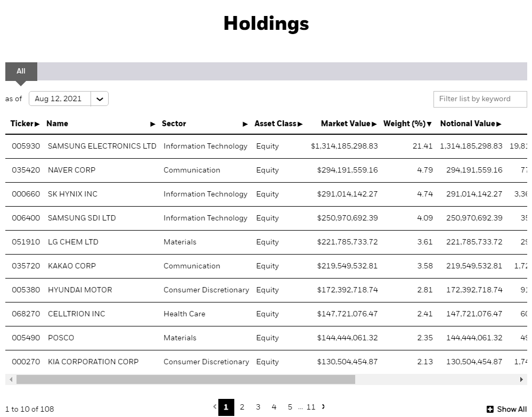This screenshot has height=417, width=532.
Task: Click ticker 051910
Action: (26, 242)
